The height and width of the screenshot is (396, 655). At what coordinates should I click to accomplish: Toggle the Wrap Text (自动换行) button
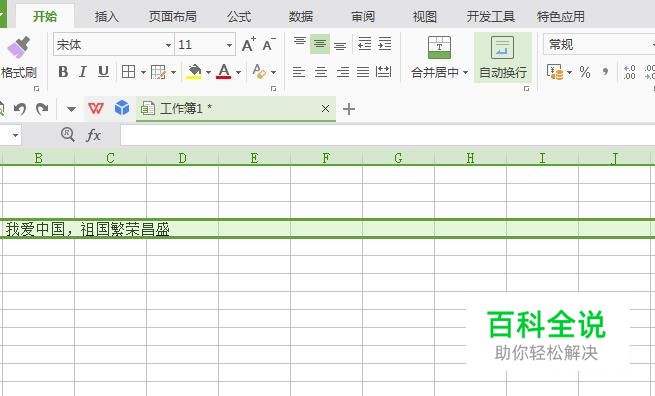click(503, 58)
